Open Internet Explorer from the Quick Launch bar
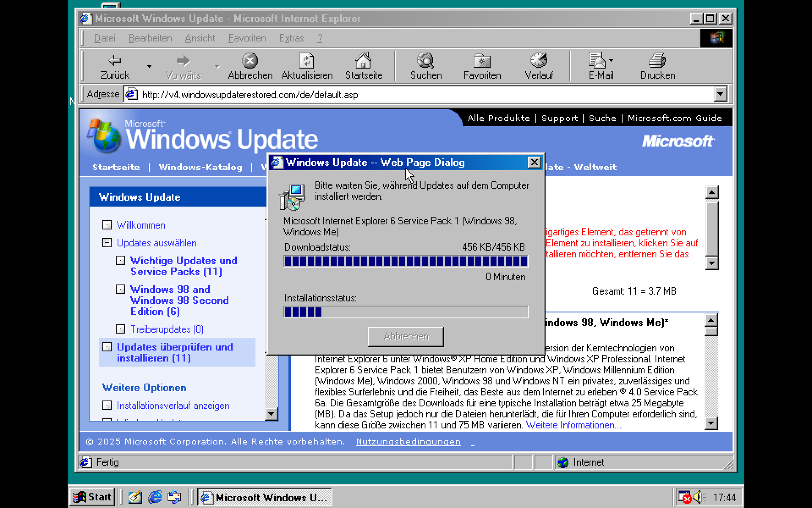This screenshot has width=812, height=508. tap(156, 497)
